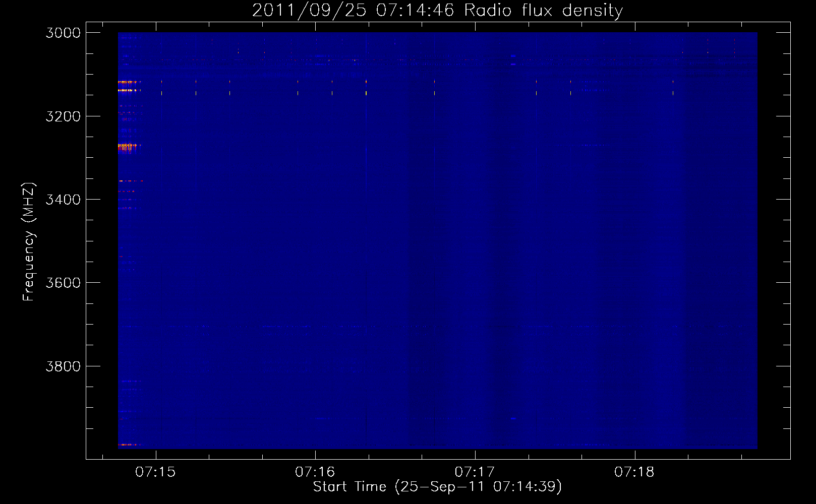Click the "Frequency (MHZ)" axis title
816x504 pixels.
(x=29, y=242)
